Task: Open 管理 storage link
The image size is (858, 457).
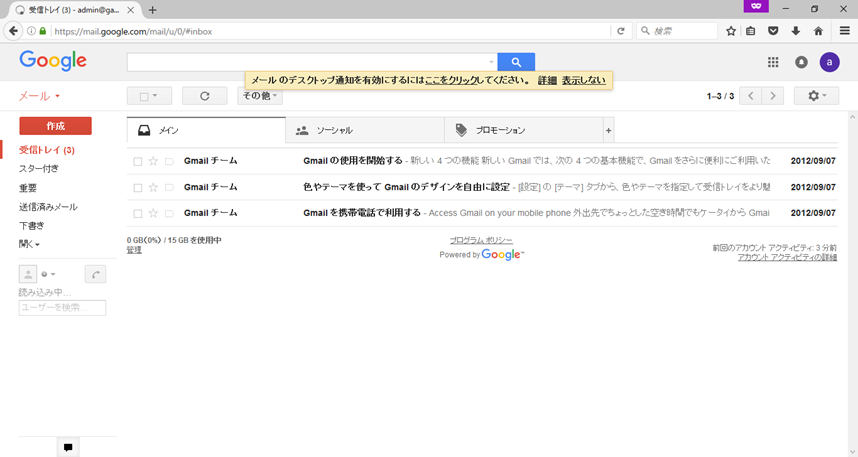Action: (134, 250)
